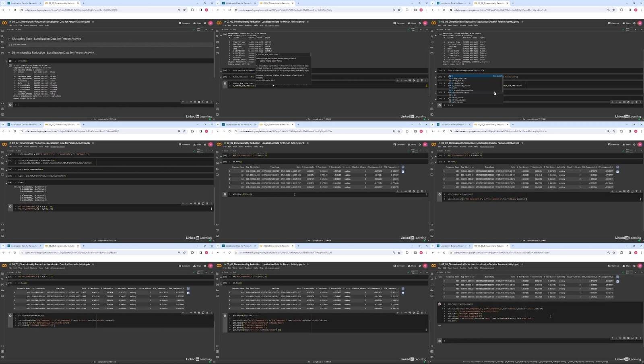Switch to Localization Data tab in top-left browser
Screen dimensions: 644x364
coord(24,3)
